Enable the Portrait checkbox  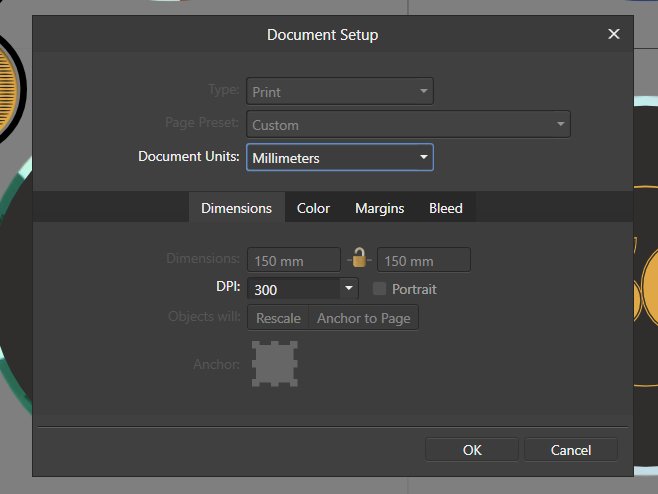pyautogui.click(x=379, y=289)
